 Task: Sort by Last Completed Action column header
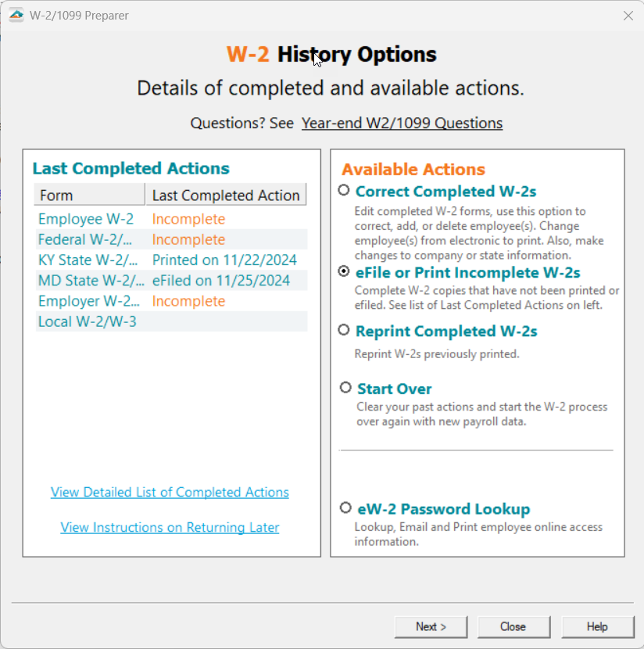pyautogui.click(x=225, y=195)
